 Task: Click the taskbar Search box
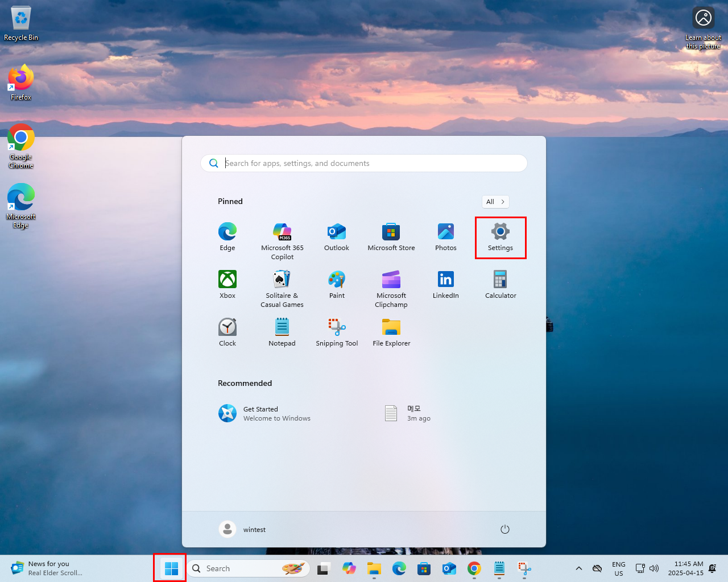249,568
